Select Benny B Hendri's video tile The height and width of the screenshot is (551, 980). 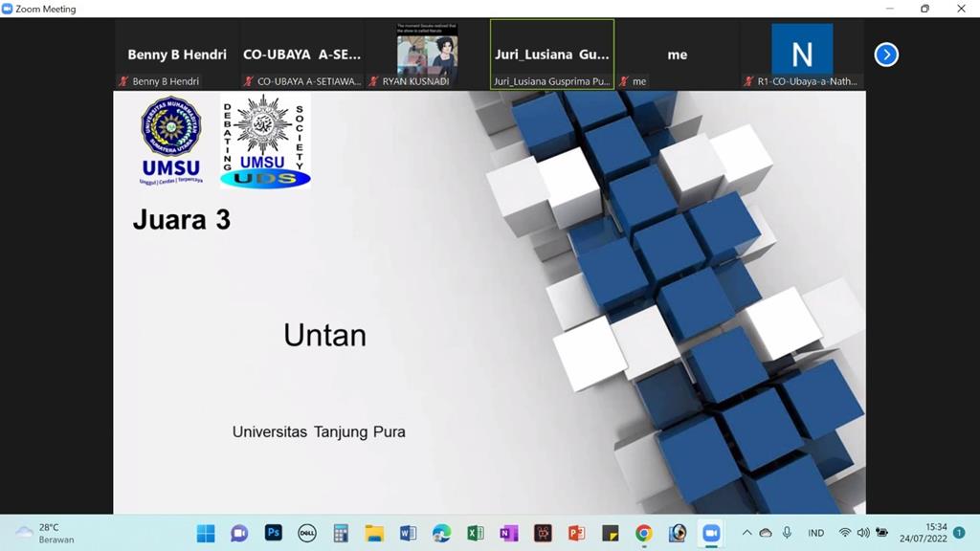(176, 55)
